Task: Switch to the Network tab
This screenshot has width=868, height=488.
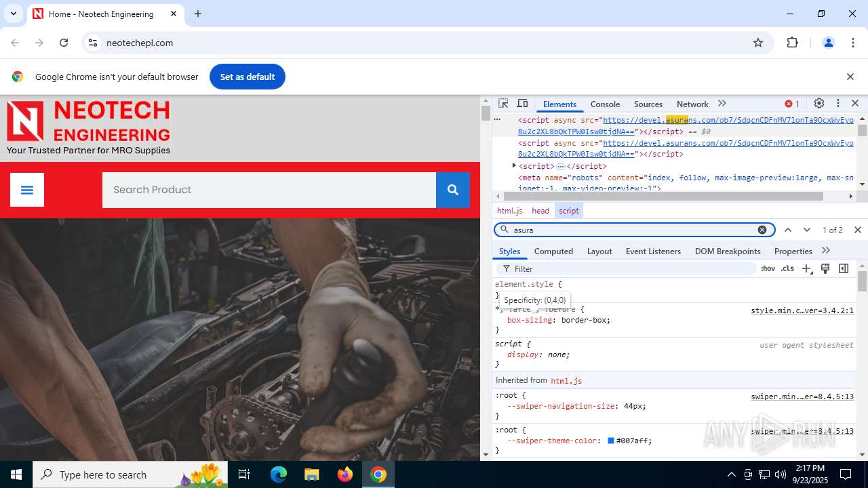Action: pyautogui.click(x=692, y=104)
